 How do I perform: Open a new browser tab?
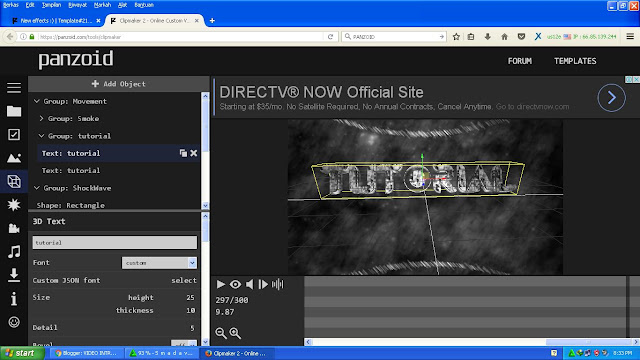point(212,20)
